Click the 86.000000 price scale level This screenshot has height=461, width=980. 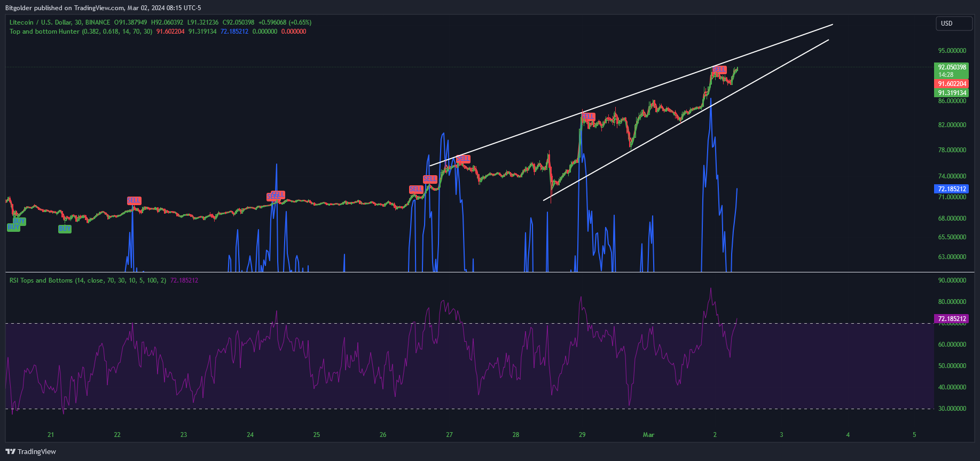[952, 101]
